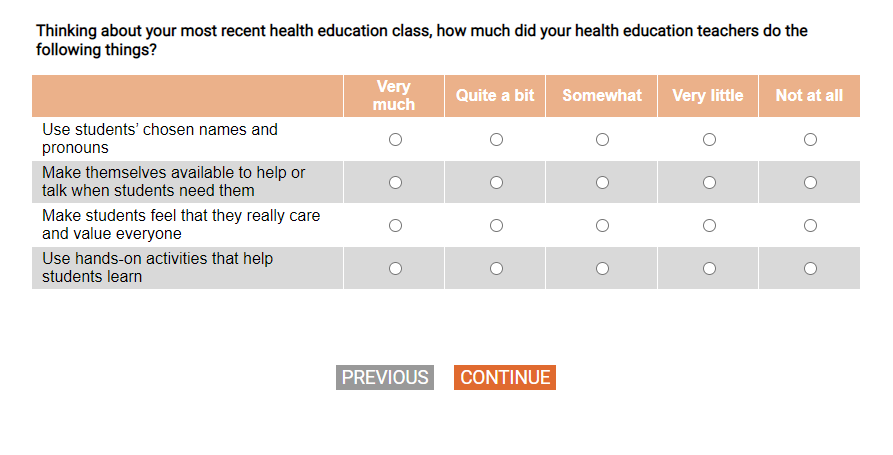Choose 'Quite a bit' for available to help row
Screen dimensions: 893x455
click(x=496, y=183)
